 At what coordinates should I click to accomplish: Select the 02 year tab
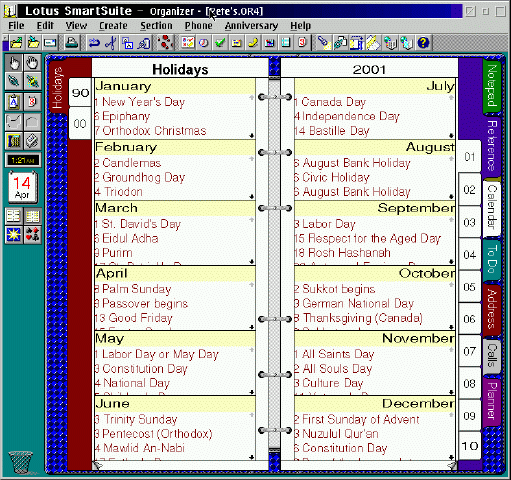tap(469, 190)
